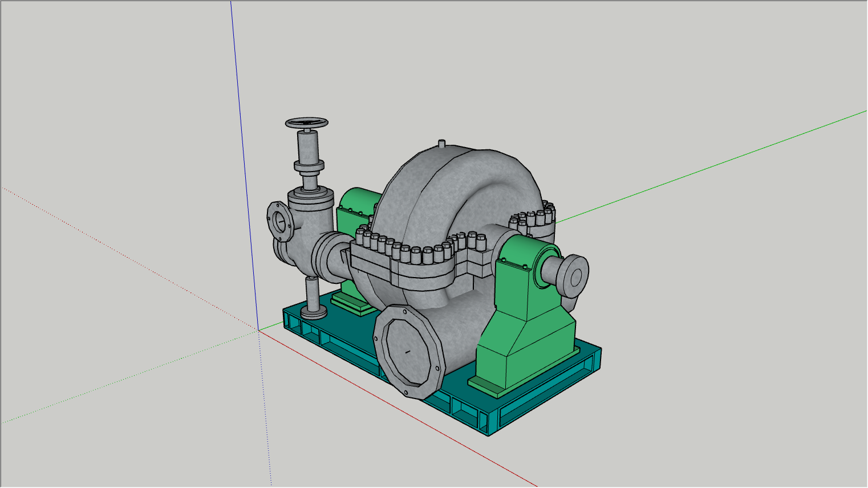Select the decagonal exhaust flange face
Image resolution: width=868 pixels, height=488 pixels.
(x=408, y=351)
